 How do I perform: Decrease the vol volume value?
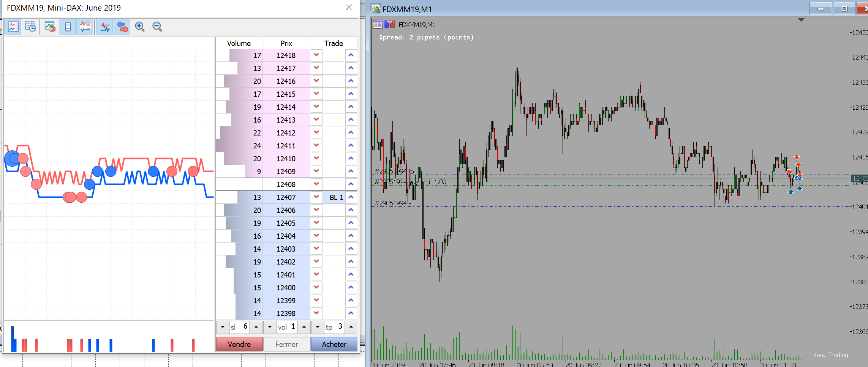pyautogui.click(x=270, y=327)
